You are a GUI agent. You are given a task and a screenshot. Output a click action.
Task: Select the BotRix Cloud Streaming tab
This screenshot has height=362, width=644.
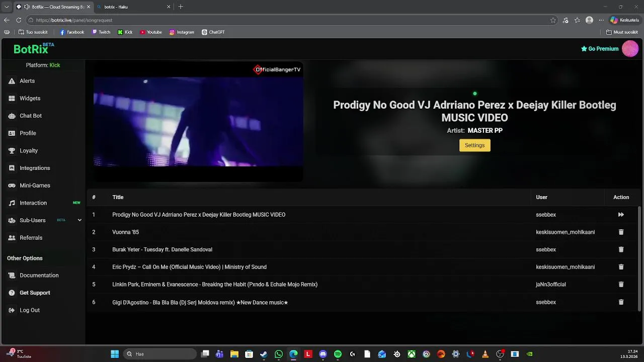point(53,7)
